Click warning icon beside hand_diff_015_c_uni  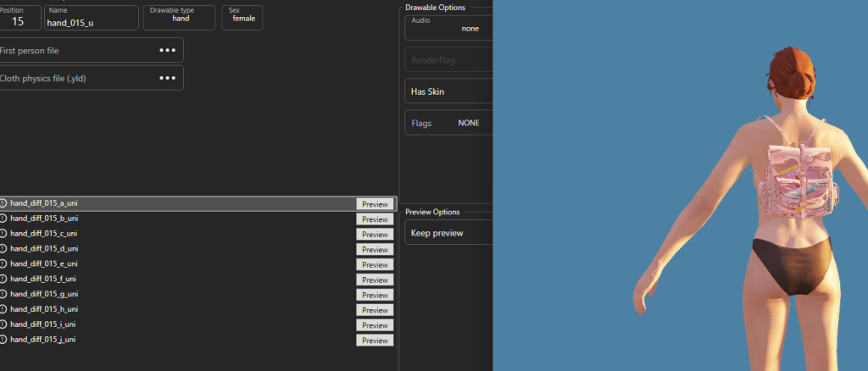pos(3,233)
